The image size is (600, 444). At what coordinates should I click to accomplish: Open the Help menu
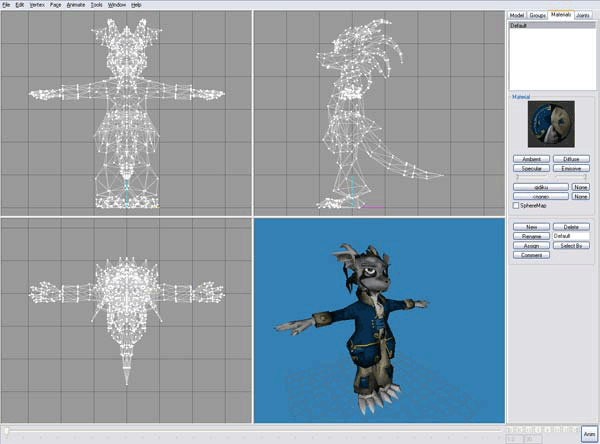[136, 5]
